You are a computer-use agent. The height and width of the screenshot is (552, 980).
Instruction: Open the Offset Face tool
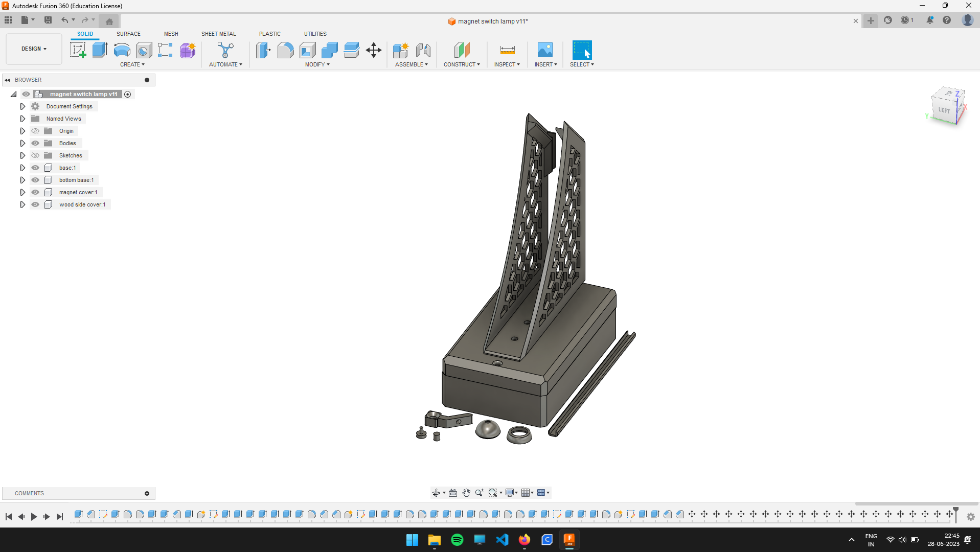351,50
